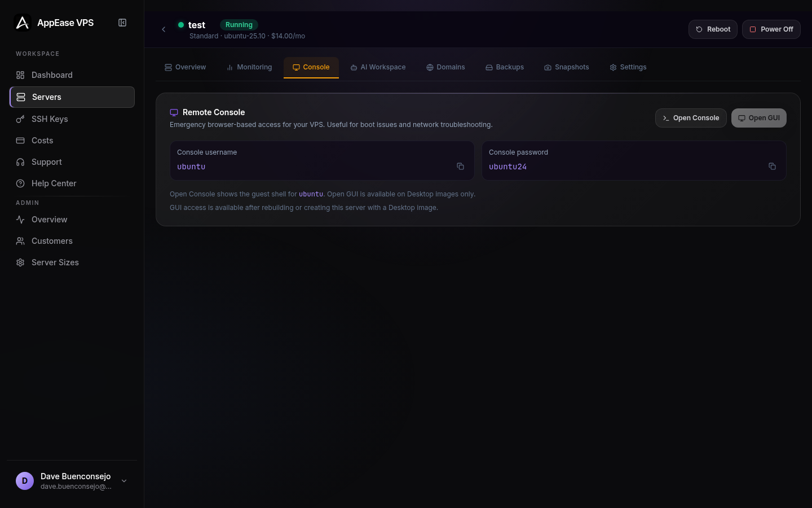
Task: Open the Help Center
Action: point(72,183)
